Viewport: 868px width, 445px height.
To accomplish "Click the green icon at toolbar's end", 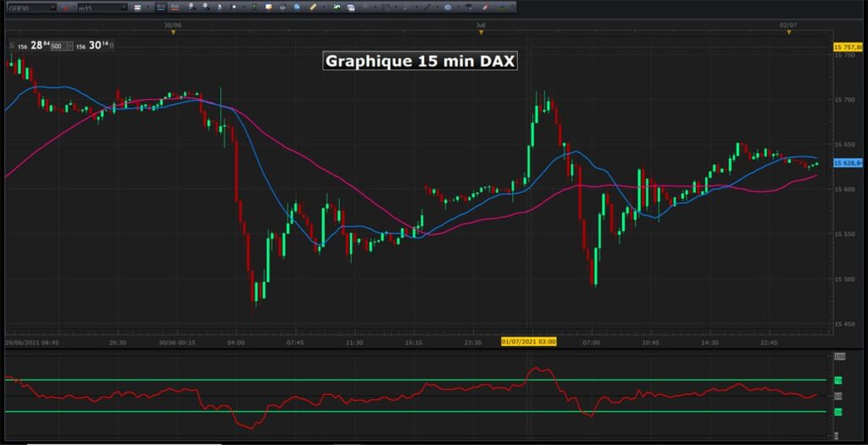I will point(503,7).
